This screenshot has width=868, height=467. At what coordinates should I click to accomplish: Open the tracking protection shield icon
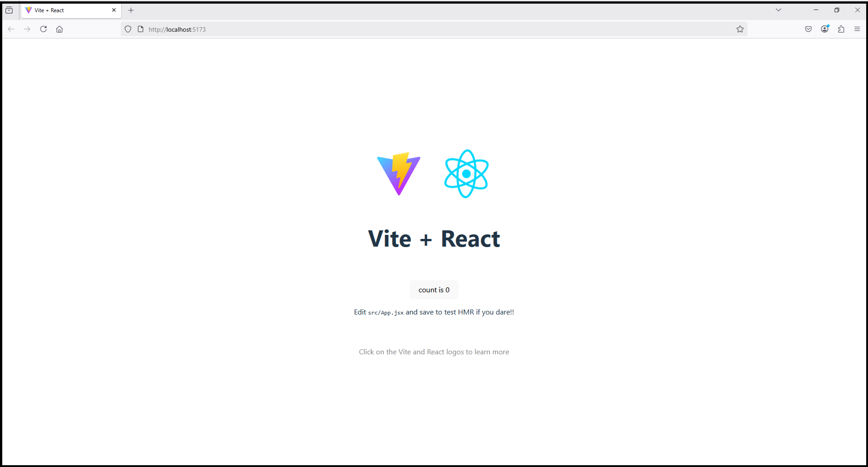coord(128,29)
